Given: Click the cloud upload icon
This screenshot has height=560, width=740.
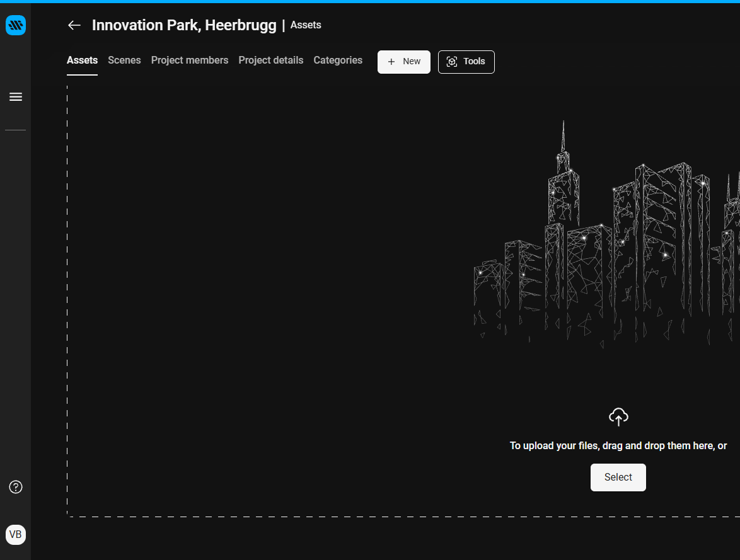Looking at the screenshot, I should click(618, 417).
